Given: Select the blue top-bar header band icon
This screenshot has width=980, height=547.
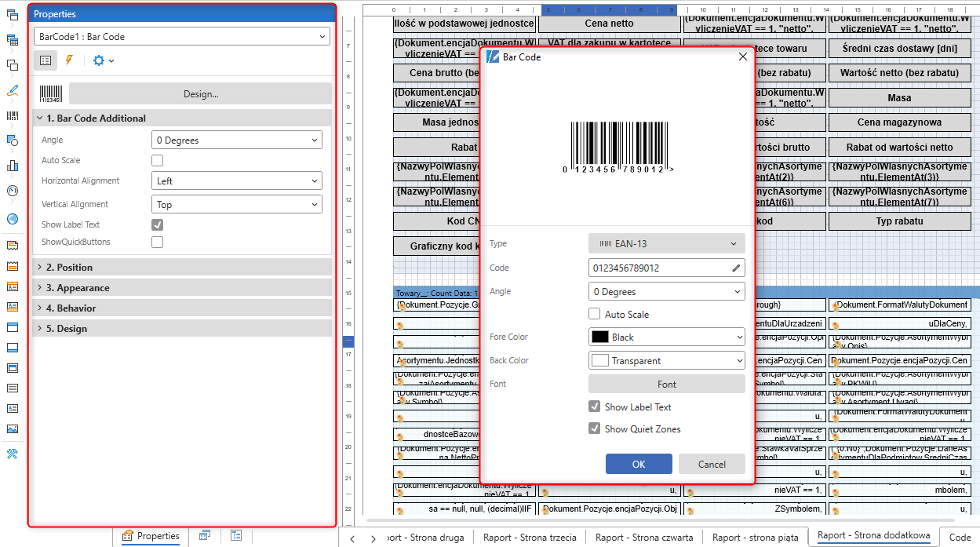Looking at the screenshot, I should (x=13, y=327).
